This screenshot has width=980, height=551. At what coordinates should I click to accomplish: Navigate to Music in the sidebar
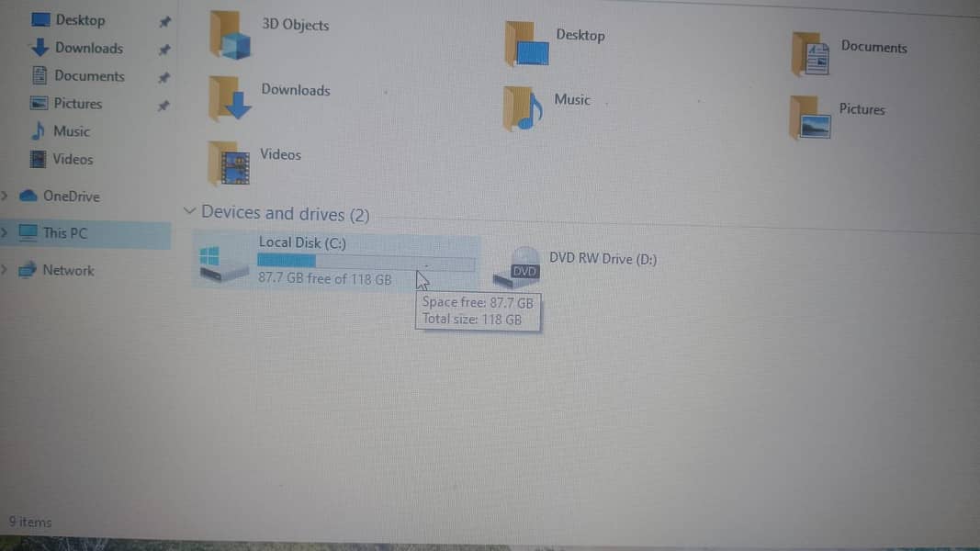[72, 131]
